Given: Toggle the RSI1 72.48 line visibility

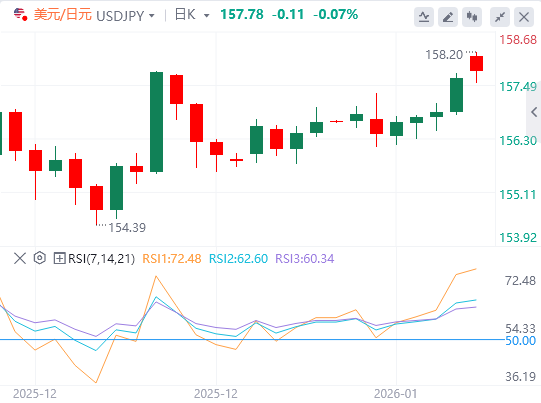Looking at the screenshot, I should click(171, 258).
